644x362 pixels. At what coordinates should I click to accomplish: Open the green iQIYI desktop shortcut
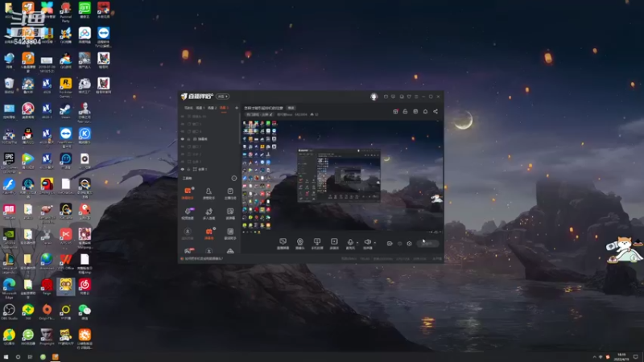click(x=85, y=10)
